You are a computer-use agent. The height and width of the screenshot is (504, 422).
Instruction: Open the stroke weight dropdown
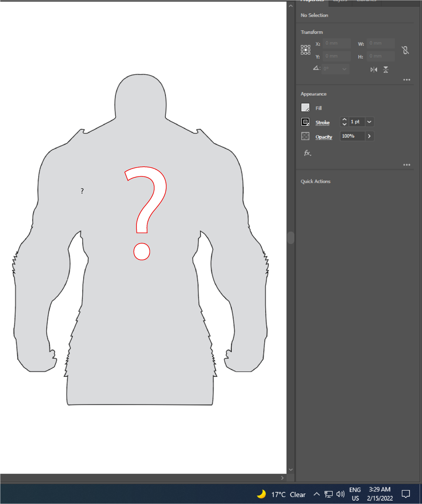pyautogui.click(x=370, y=122)
